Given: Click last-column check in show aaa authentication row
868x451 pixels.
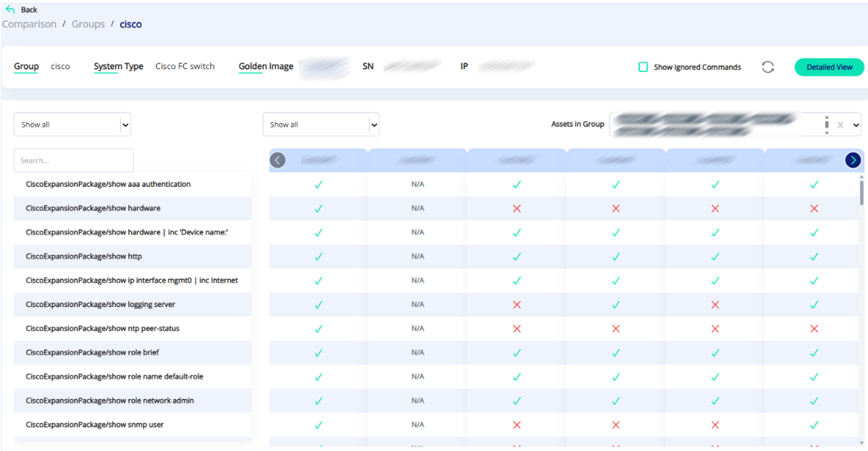Looking at the screenshot, I should pos(814,184).
